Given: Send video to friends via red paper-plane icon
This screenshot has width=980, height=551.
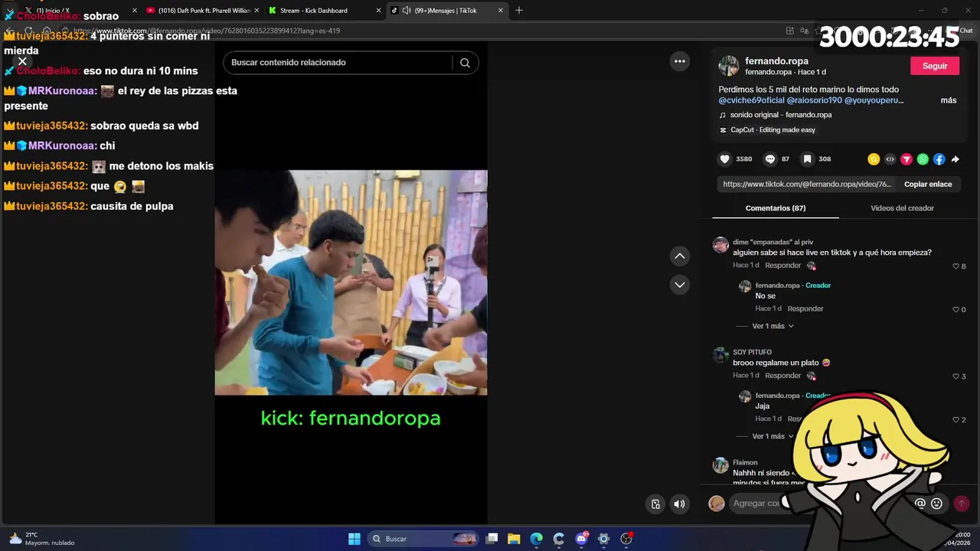Looking at the screenshot, I should pos(906,159).
